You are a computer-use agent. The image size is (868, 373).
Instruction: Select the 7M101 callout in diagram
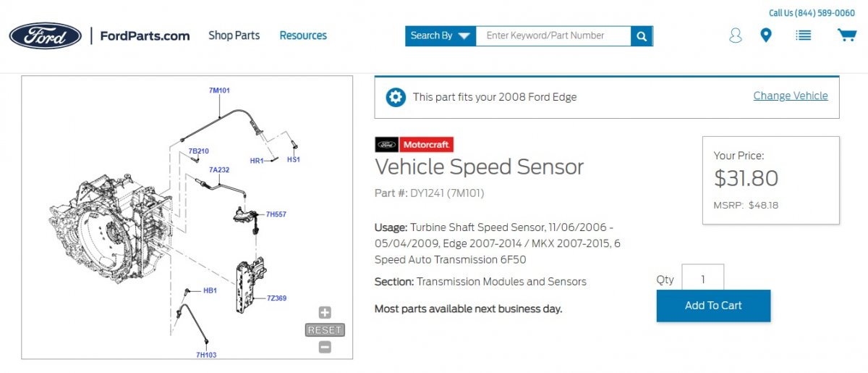pyautogui.click(x=219, y=91)
